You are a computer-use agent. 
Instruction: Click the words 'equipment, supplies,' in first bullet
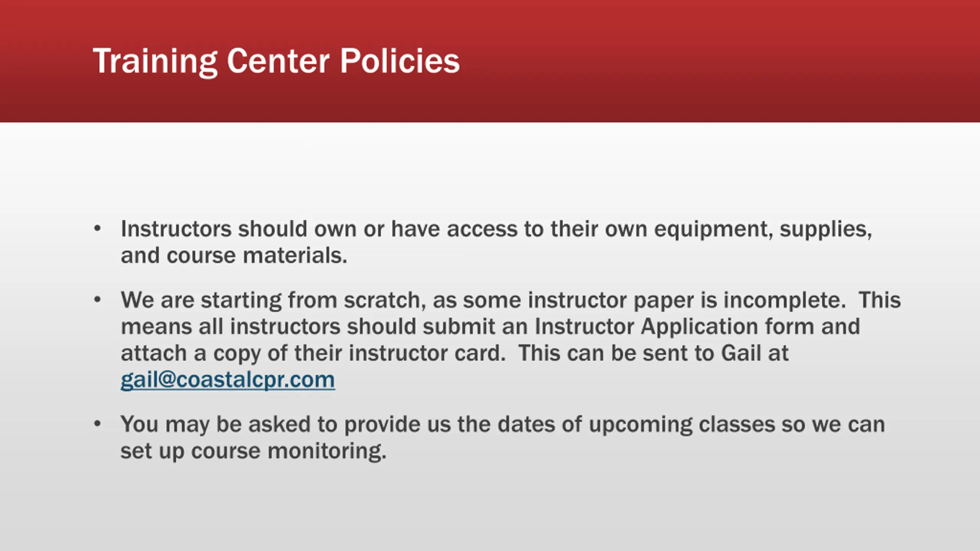pyautogui.click(x=763, y=230)
